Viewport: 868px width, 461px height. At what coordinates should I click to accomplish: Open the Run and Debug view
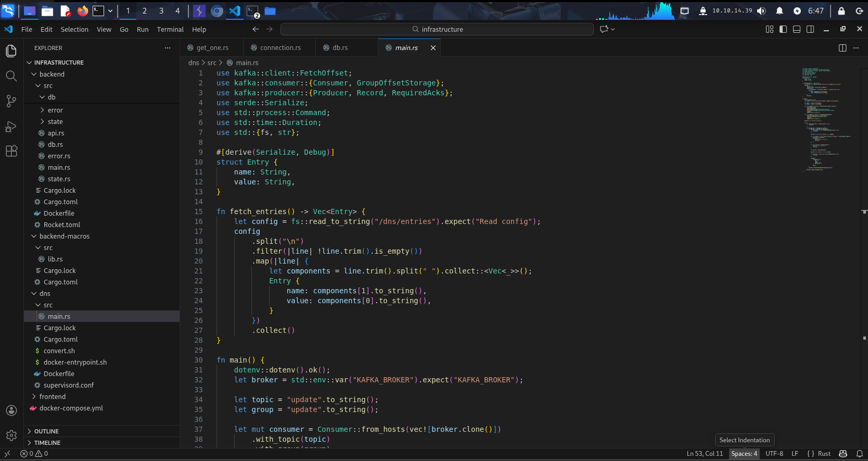[11, 127]
